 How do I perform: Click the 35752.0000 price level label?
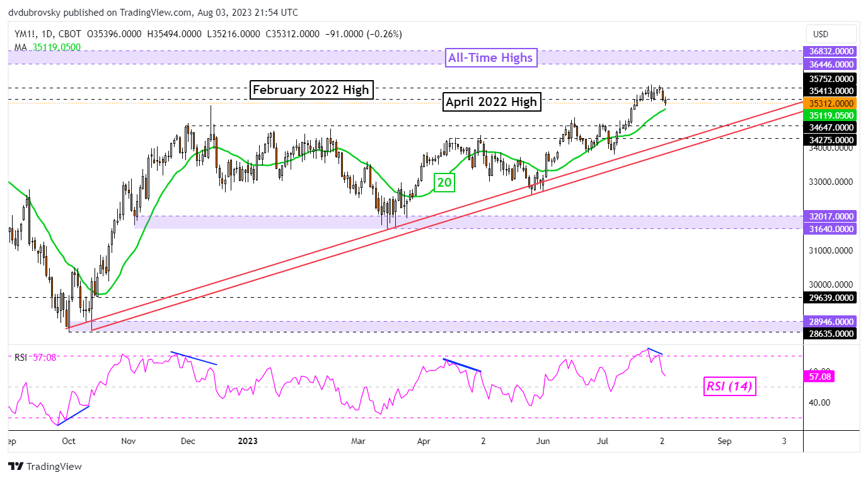[x=831, y=79]
